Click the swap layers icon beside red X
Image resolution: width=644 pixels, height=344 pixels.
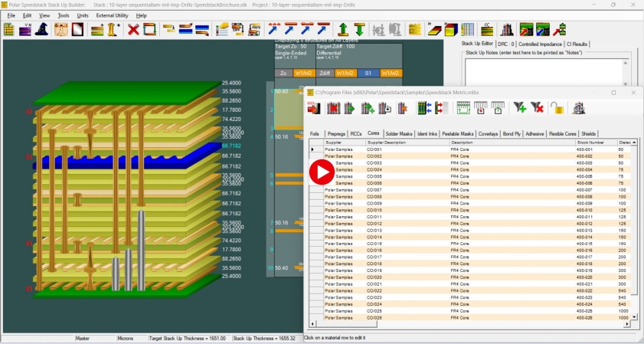coord(149,29)
